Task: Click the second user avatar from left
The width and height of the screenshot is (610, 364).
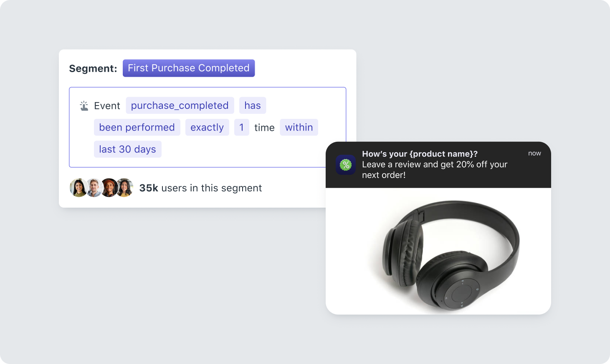Action: pos(94,188)
